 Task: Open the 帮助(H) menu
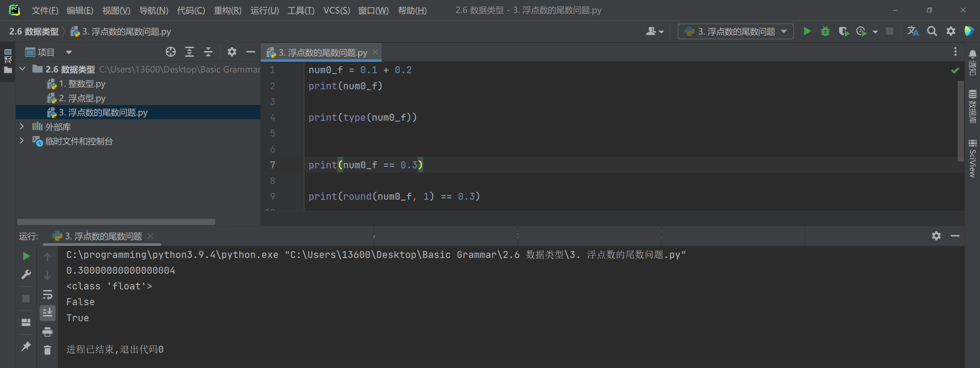(412, 10)
